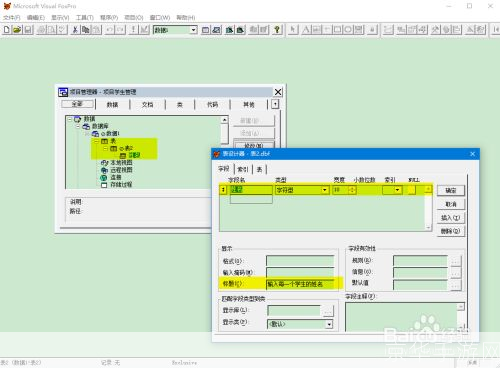Collapse the 表2 table tree node

coord(105,148)
